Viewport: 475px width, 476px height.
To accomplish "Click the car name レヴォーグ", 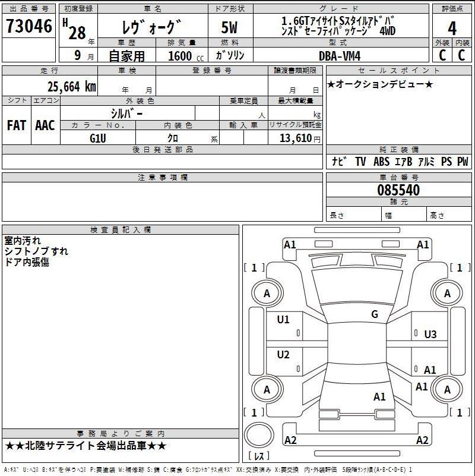I will point(151,27).
